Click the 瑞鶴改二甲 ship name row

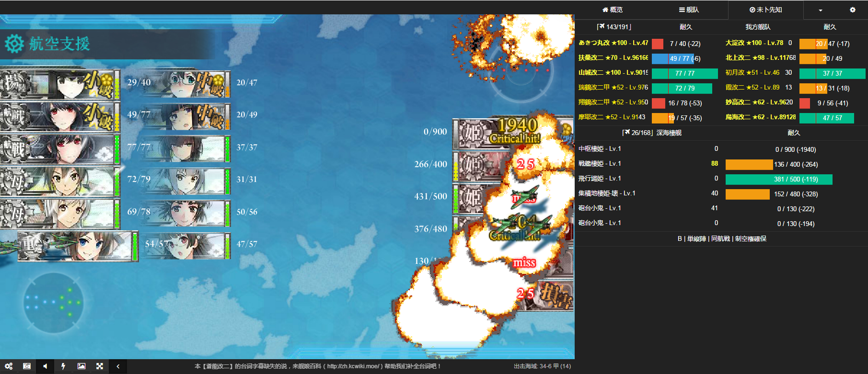coord(613,88)
